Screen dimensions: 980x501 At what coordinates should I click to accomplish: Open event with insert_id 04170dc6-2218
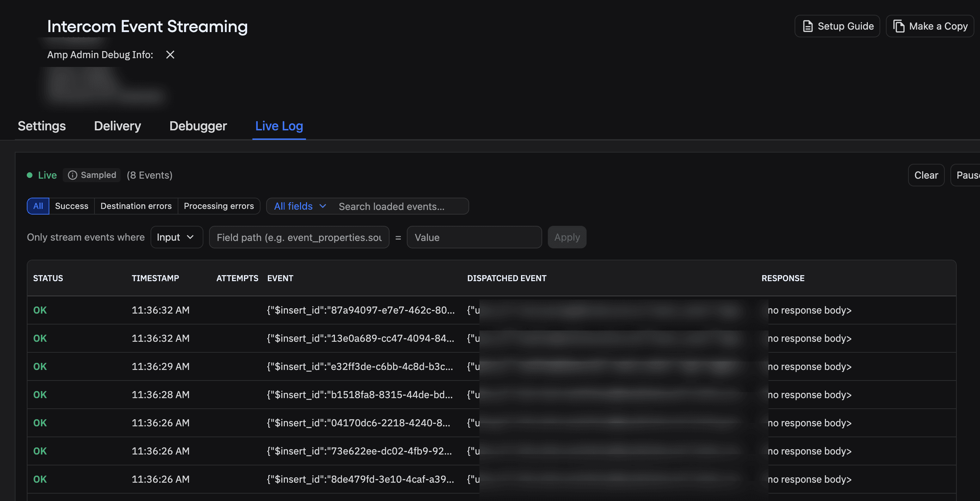pos(359,423)
